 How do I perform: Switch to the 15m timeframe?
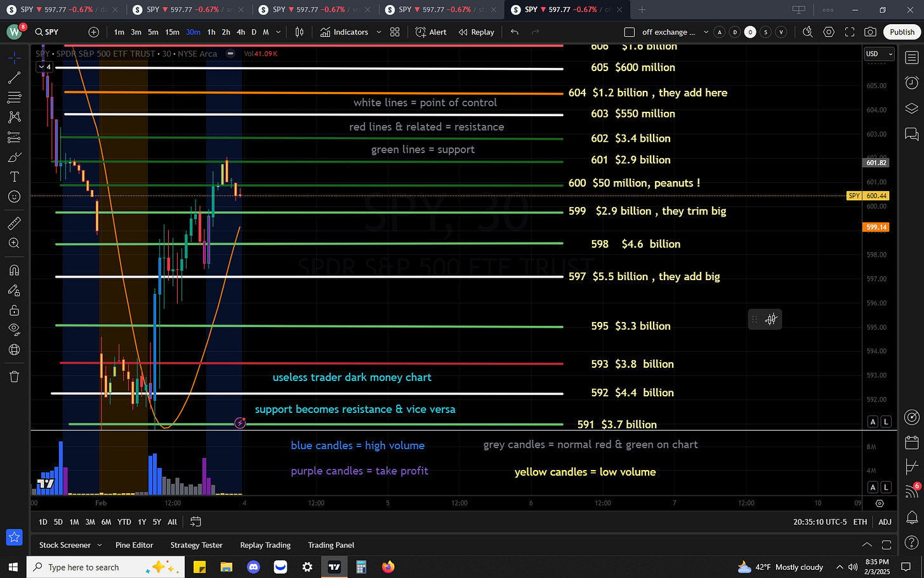[172, 32]
